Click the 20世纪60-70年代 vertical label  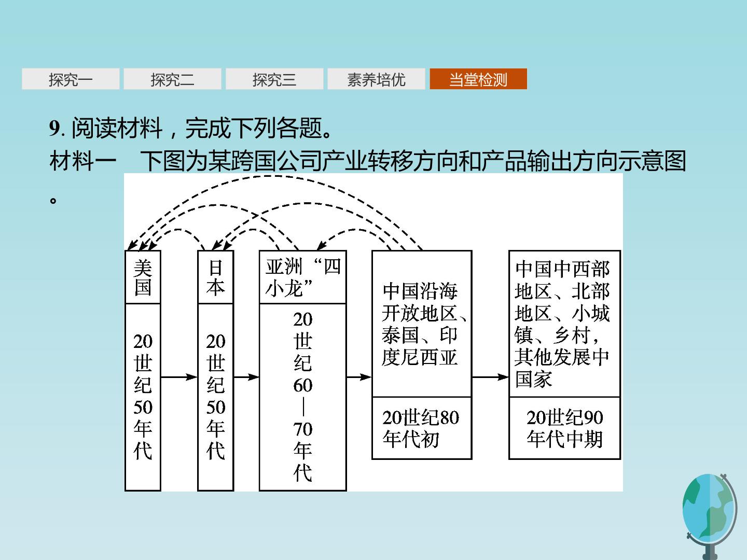(x=302, y=397)
